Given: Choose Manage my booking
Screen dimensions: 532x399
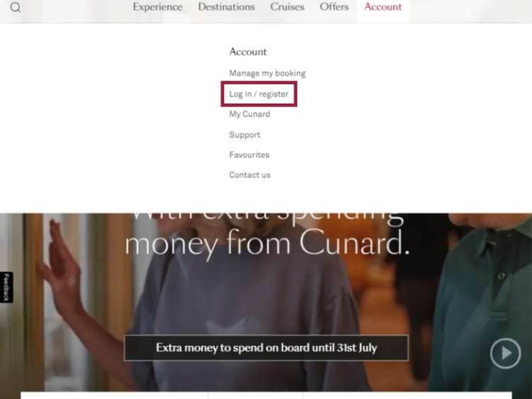Looking at the screenshot, I should (x=267, y=73).
